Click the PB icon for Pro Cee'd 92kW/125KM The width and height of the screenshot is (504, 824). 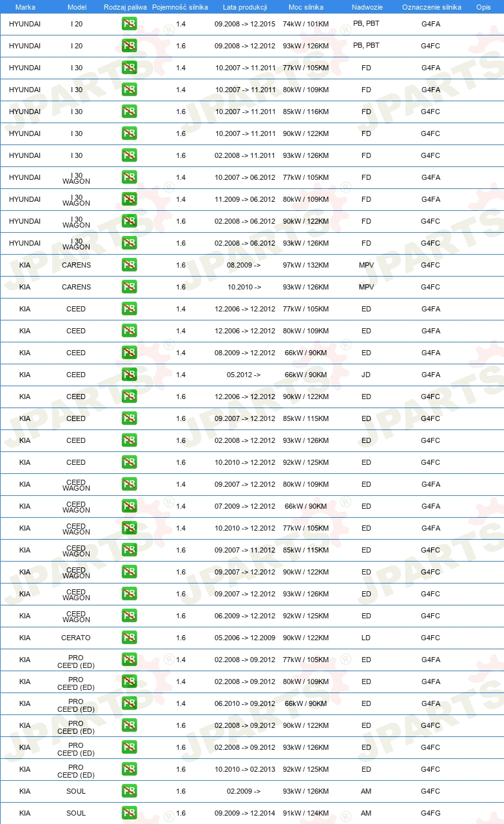129,769
